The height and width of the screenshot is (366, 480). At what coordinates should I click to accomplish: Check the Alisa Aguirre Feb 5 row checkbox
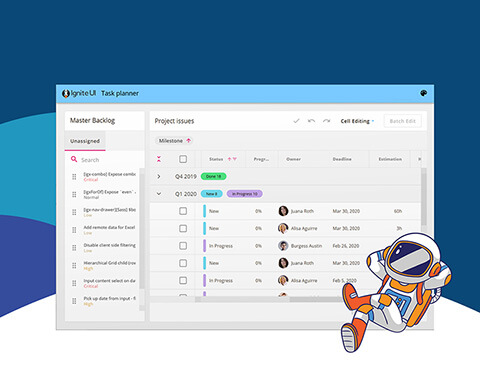(x=183, y=280)
